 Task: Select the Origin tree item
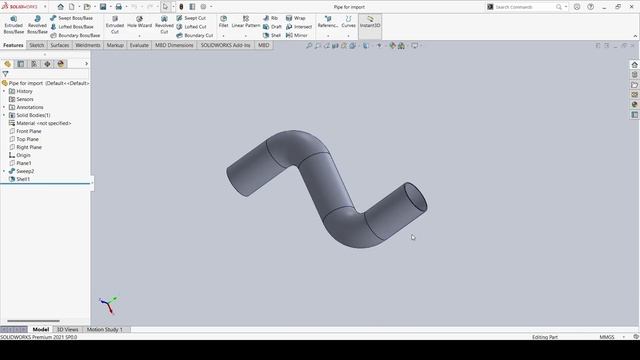pos(20,155)
